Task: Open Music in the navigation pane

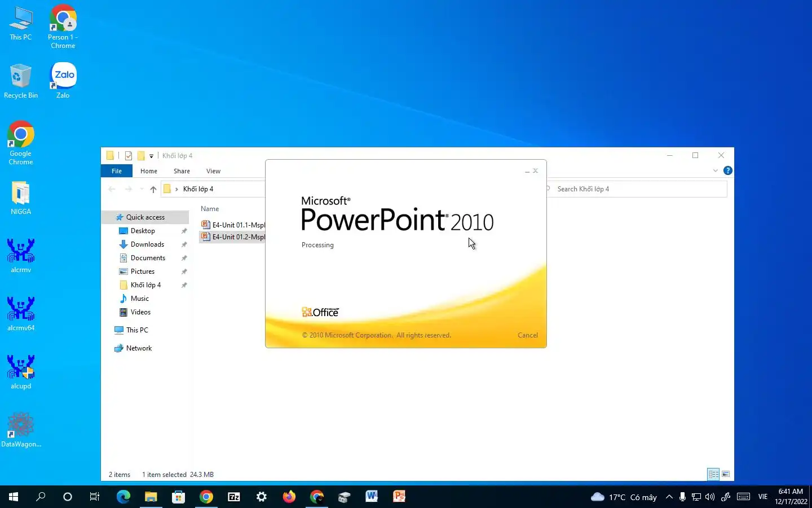Action: [x=140, y=299]
